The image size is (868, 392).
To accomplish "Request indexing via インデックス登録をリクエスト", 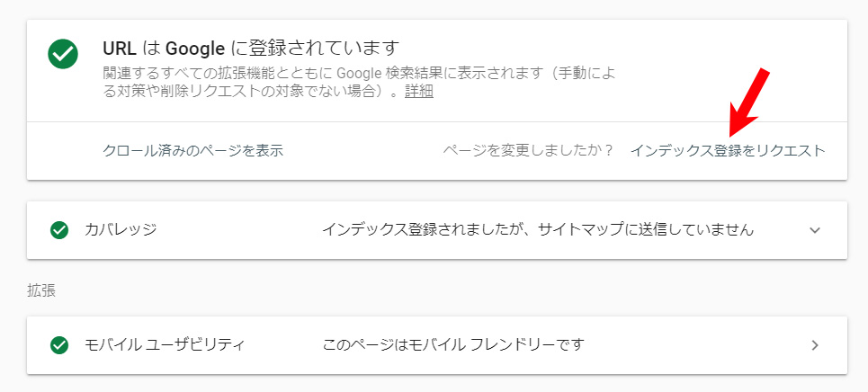I will tap(728, 151).
